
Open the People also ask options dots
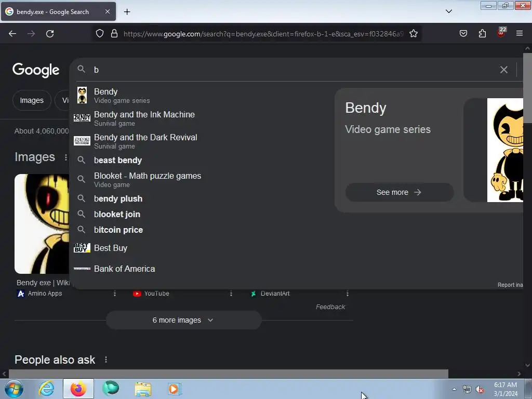tap(106, 360)
